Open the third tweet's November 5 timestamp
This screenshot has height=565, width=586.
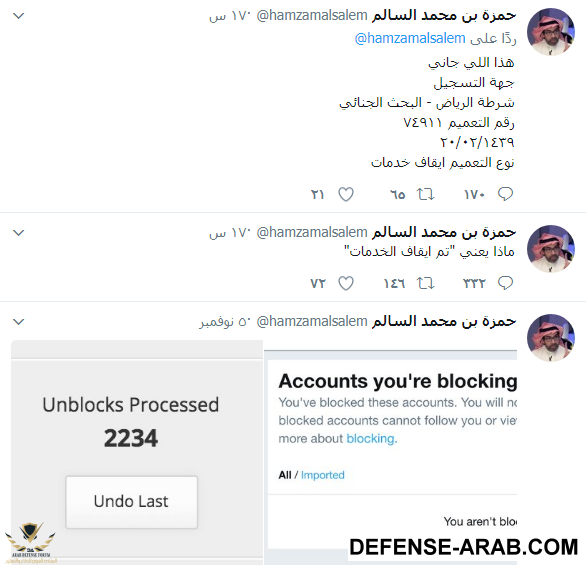[223, 322]
